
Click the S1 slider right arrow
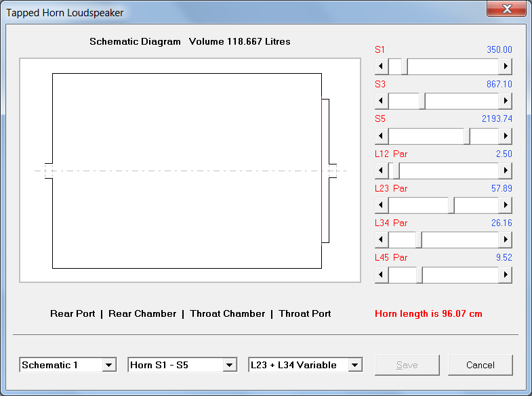(505, 66)
